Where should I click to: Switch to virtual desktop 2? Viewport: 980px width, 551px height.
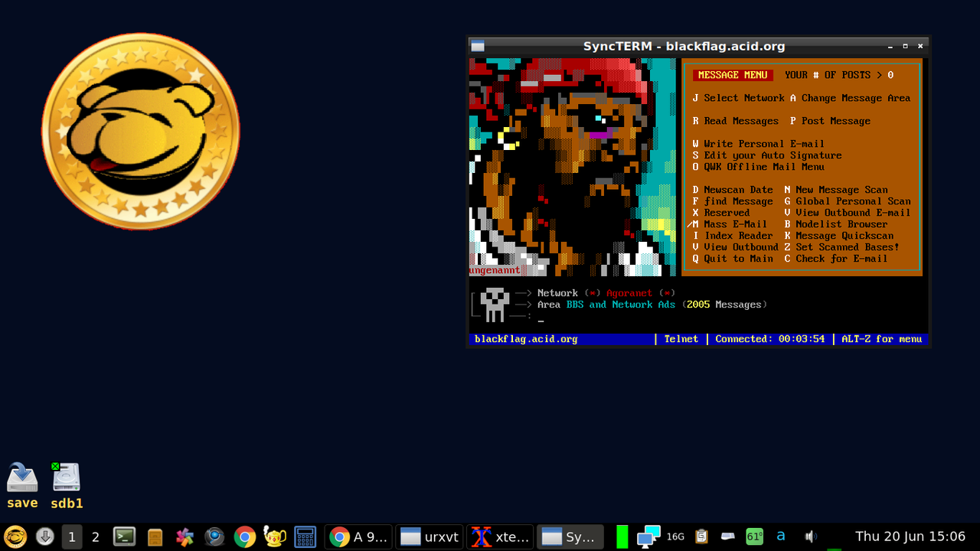click(x=96, y=536)
